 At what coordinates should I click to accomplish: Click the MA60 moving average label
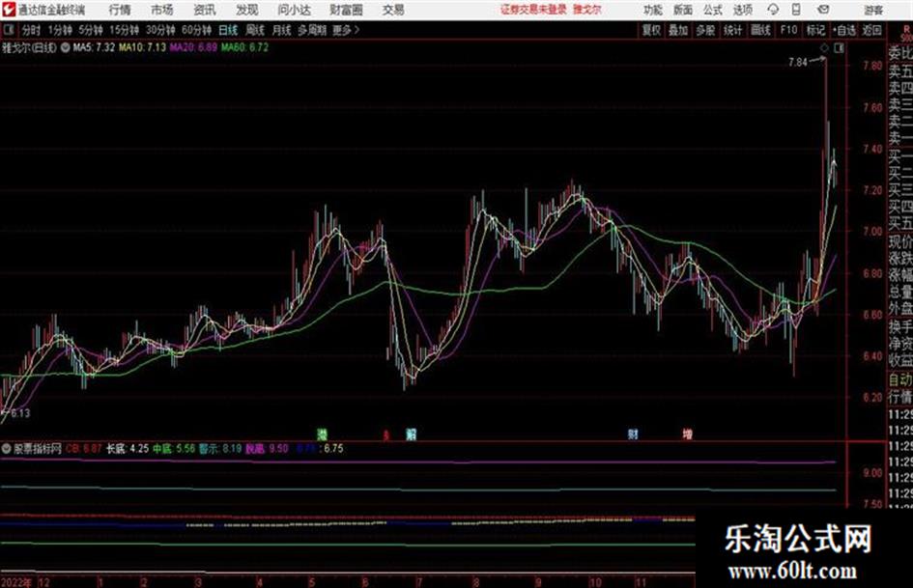click(244, 47)
